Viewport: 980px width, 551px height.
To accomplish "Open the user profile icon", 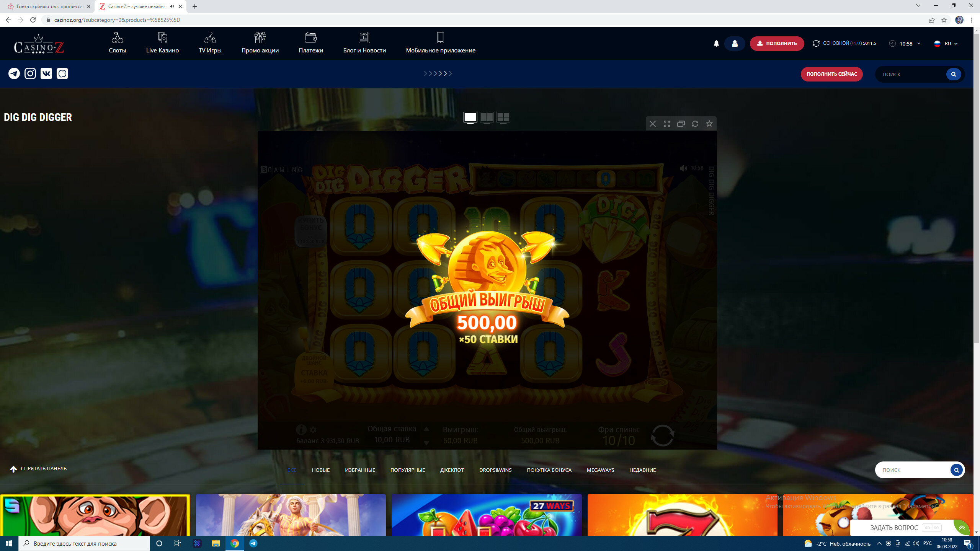I will [734, 44].
